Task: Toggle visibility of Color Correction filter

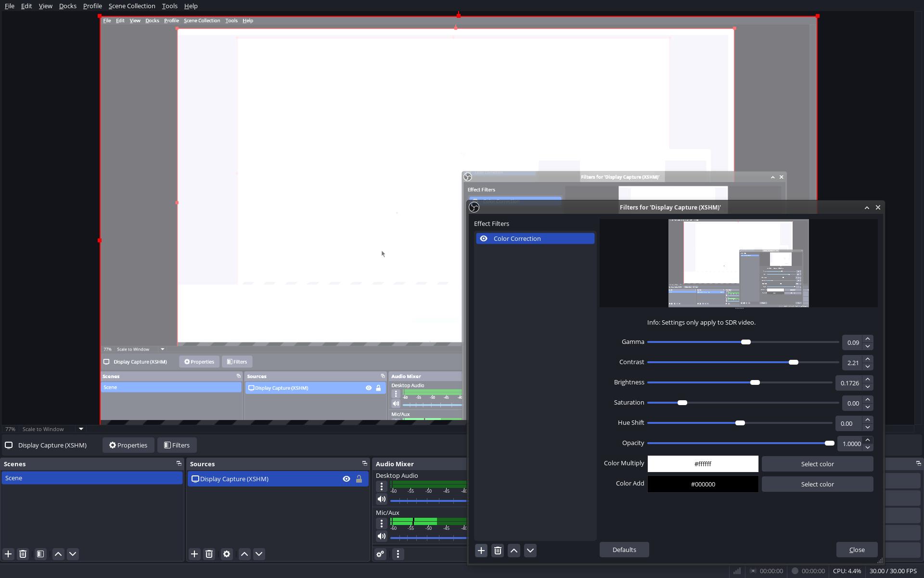Action: [484, 238]
